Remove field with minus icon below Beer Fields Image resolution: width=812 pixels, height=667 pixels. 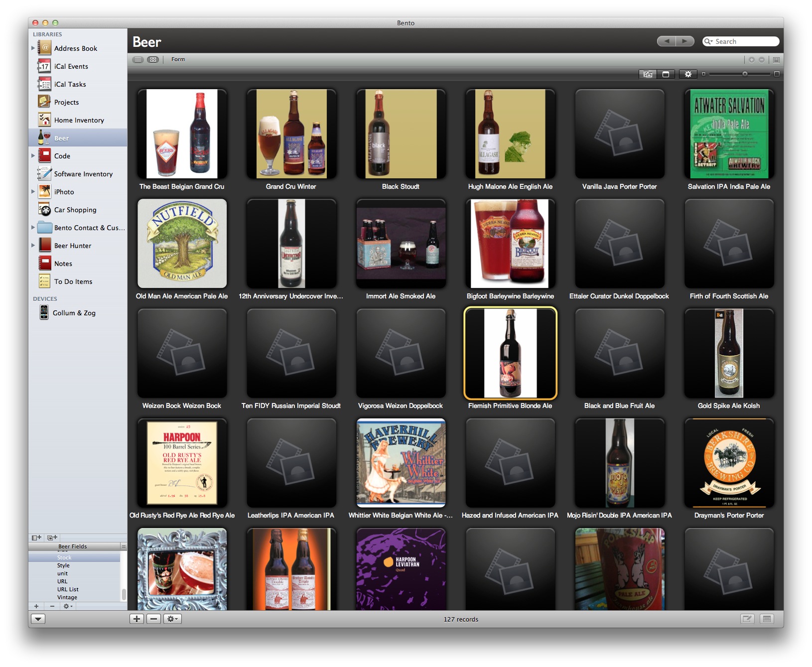click(x=52, y=606)
